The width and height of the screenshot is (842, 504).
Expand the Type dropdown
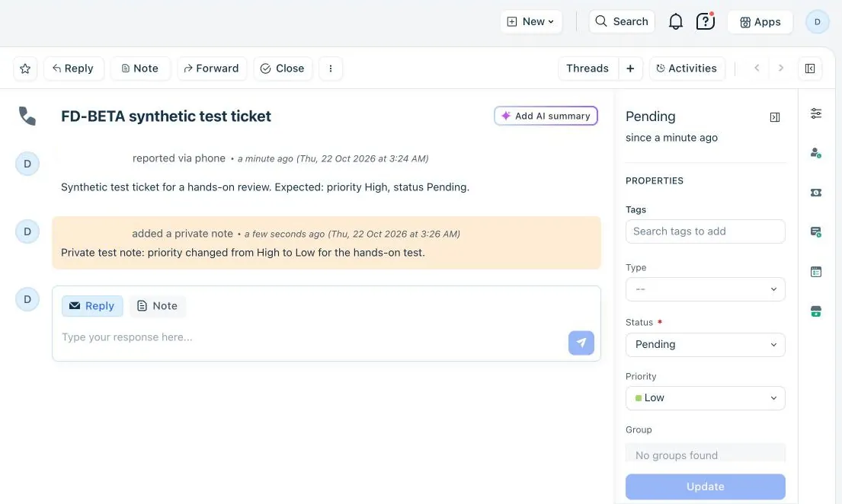[705, 289]
